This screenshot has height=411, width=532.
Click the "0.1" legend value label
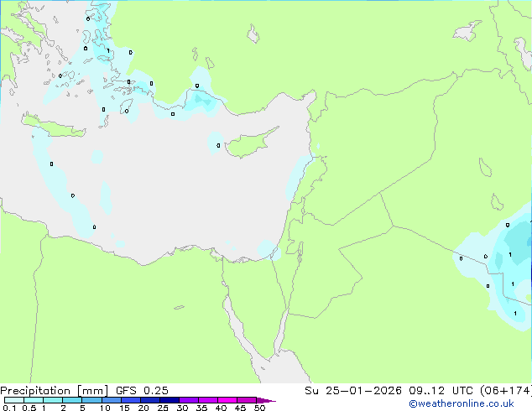[9, 408]
